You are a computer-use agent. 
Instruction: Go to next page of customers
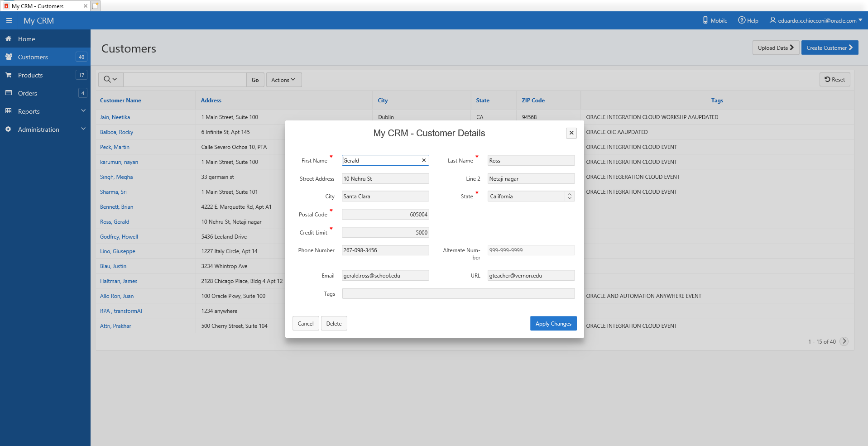(844, 341)
